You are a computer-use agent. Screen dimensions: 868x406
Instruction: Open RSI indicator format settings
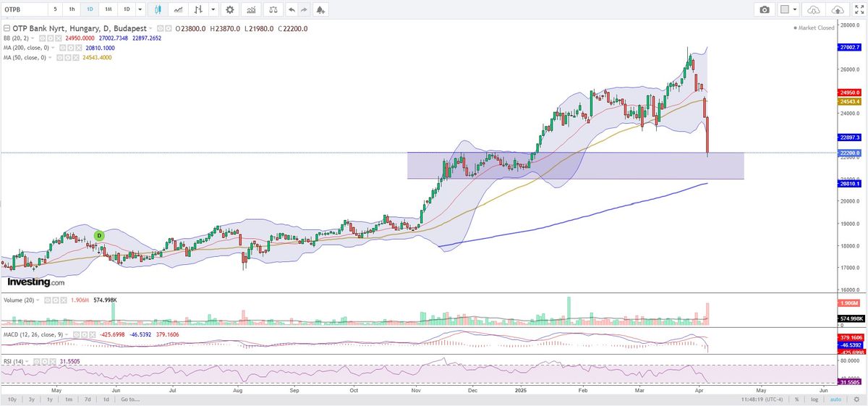pos(45,361)
